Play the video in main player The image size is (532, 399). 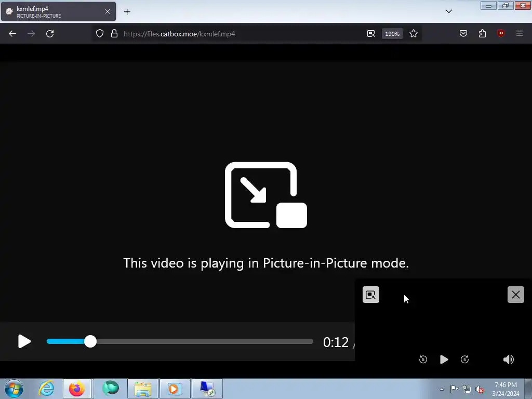24,341
